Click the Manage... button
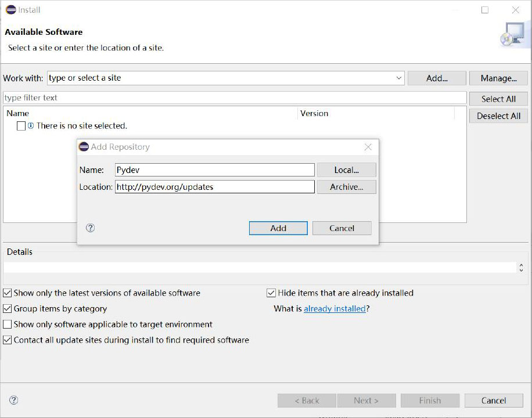 (x=498, y=78)
